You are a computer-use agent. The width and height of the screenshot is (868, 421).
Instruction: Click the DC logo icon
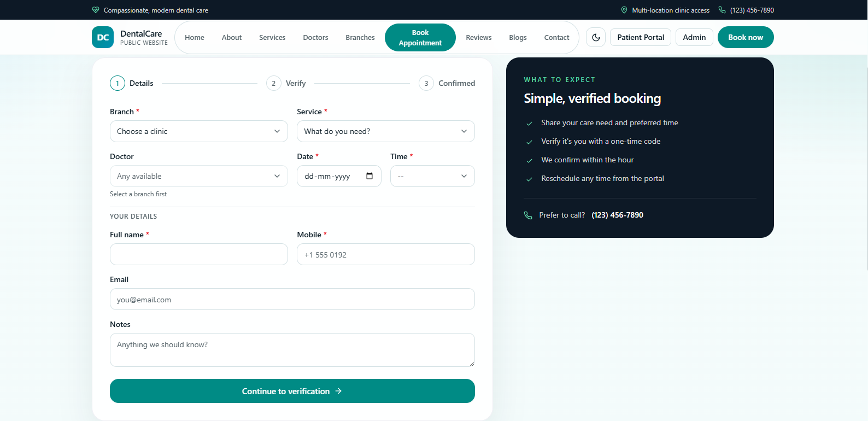point(103,37)
